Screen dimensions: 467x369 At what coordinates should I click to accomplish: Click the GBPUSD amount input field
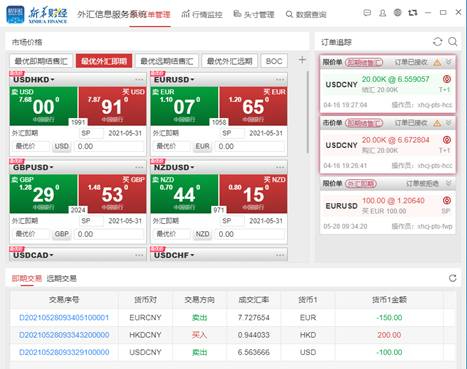pyautogui.click(x=109, y=234)
